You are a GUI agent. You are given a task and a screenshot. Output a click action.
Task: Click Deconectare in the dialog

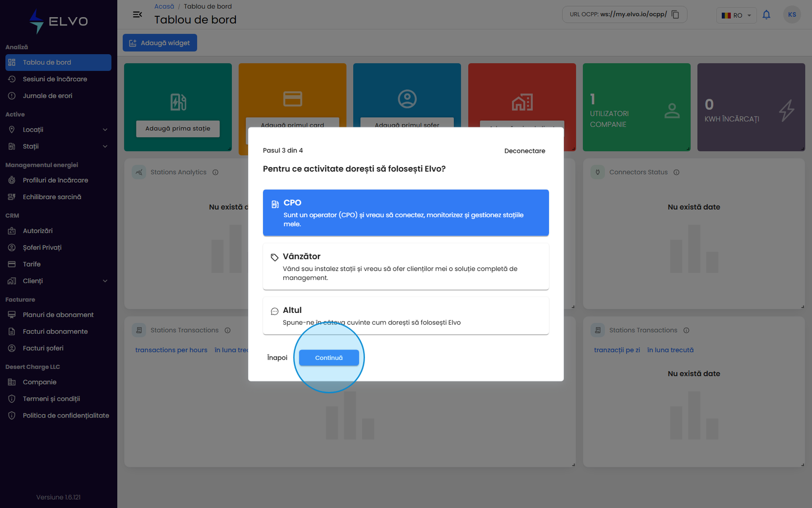click(525, 151)
